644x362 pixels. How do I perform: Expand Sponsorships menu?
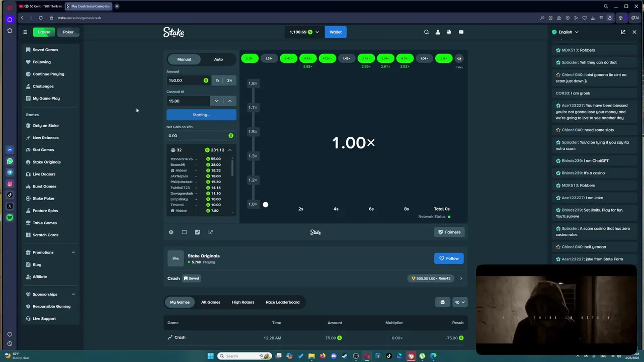click(50, 294)
